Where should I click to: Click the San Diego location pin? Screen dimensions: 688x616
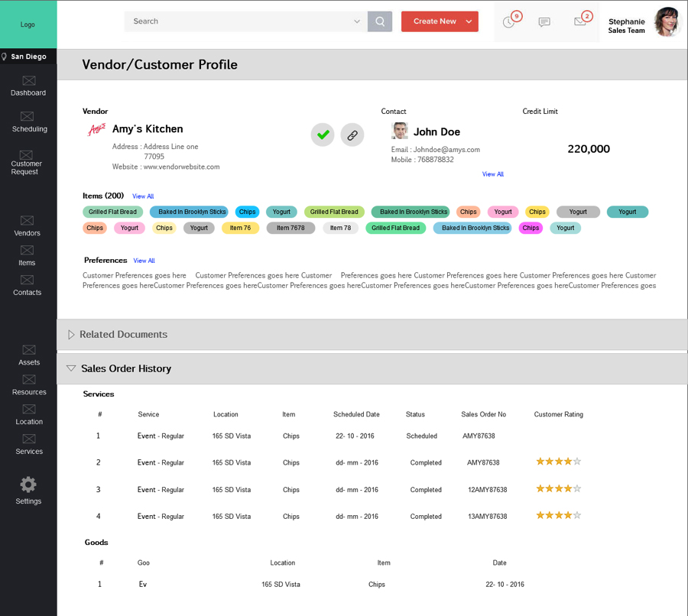click(x=5, y=57)
